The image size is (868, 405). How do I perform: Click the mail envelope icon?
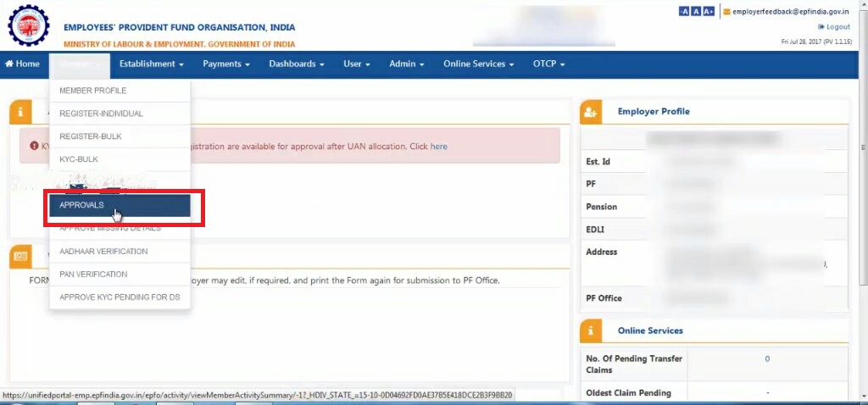[726, 11]
